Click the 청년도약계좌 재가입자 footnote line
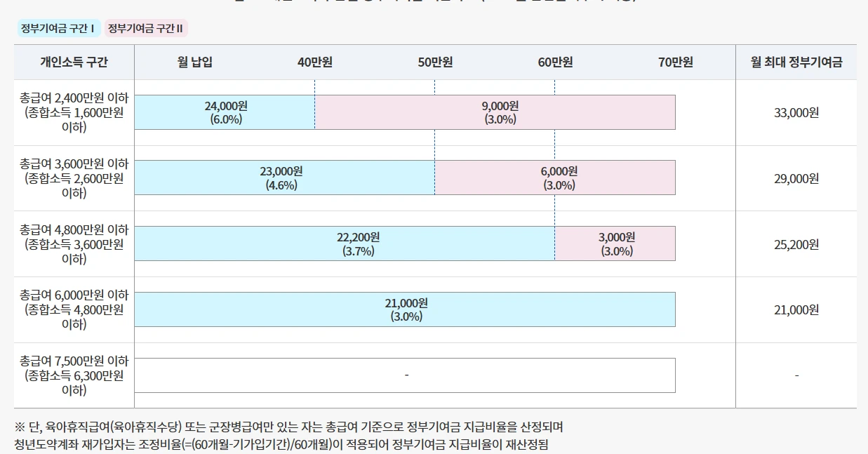This screenshot has height=454, width=868. (281, 444)
